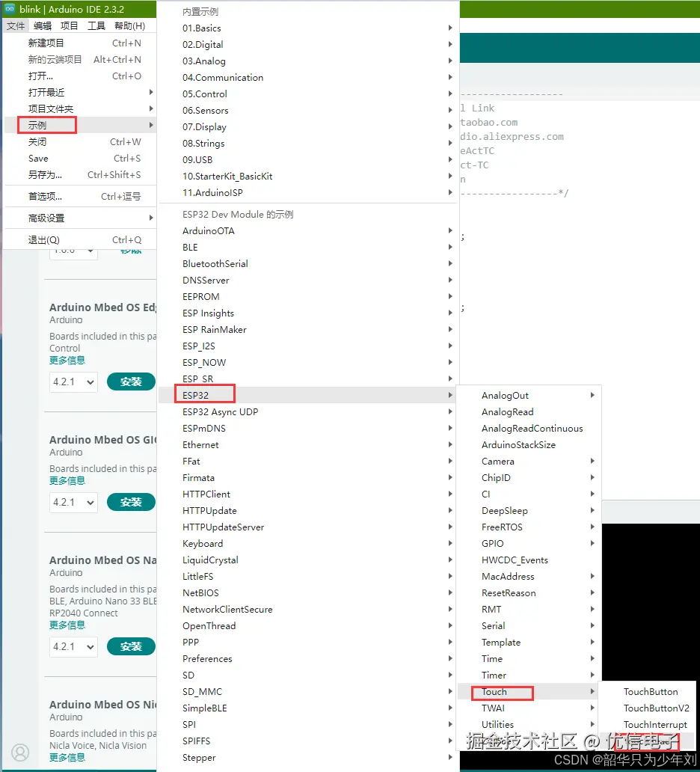
Task: Expand 10.StarterKit_BasicKit examples
Action: tap(308, 177)
